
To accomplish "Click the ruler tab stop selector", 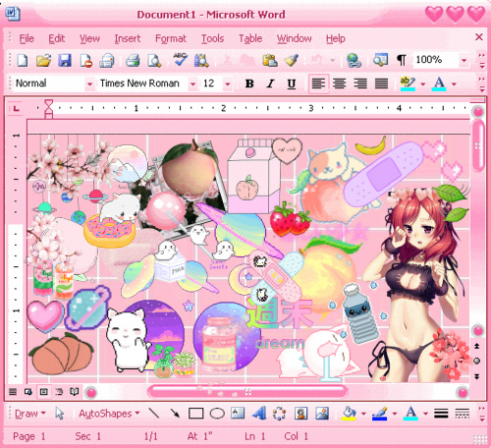I will pos(16,109).
